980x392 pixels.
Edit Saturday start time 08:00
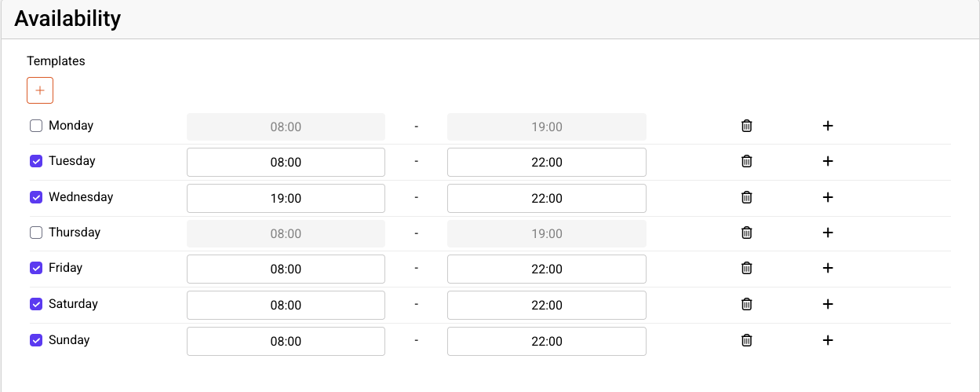click(x=286, y=306)
